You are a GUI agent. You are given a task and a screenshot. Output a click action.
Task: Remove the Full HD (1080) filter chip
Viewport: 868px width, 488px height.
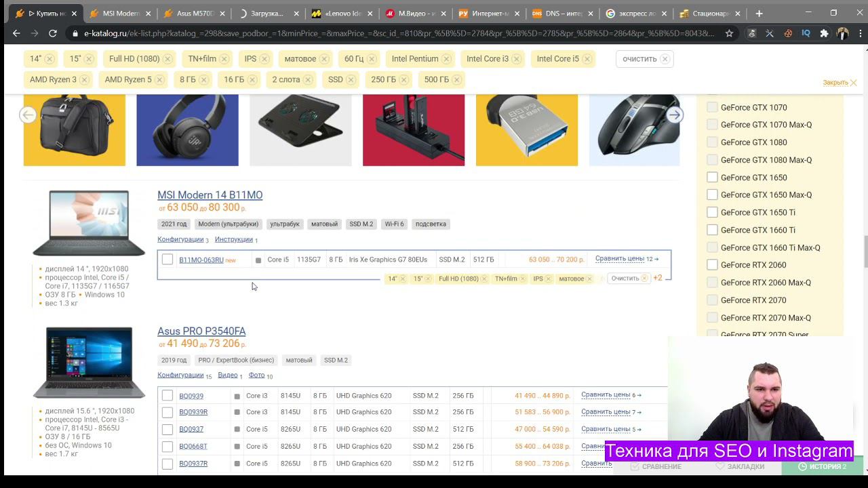167,59
